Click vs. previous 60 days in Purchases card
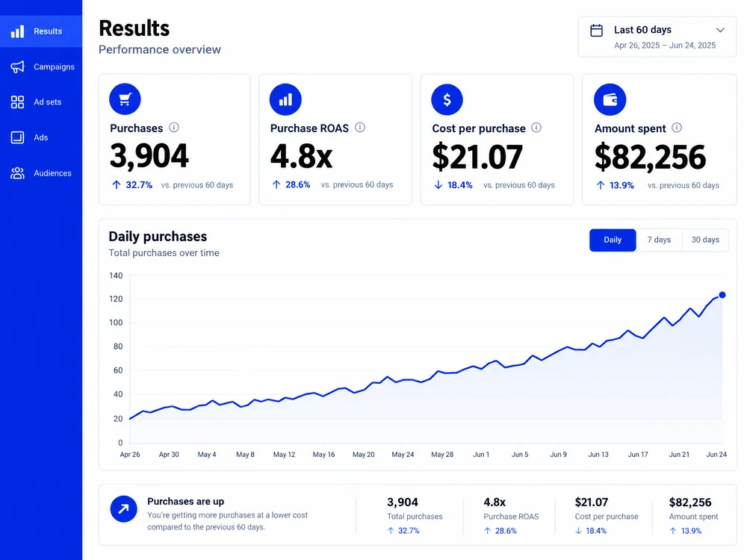Screen dimensions: 747x560 [196, 184]
